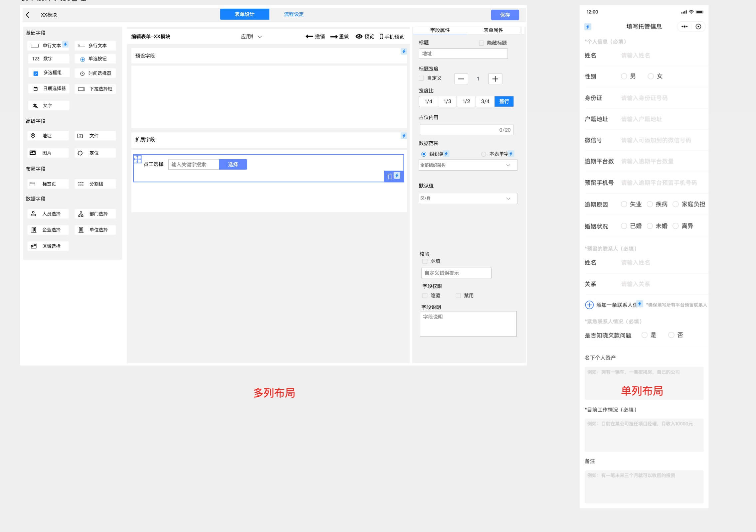
Task: Check the 必填 validation checkbox
Action: (x=425, y=261)
